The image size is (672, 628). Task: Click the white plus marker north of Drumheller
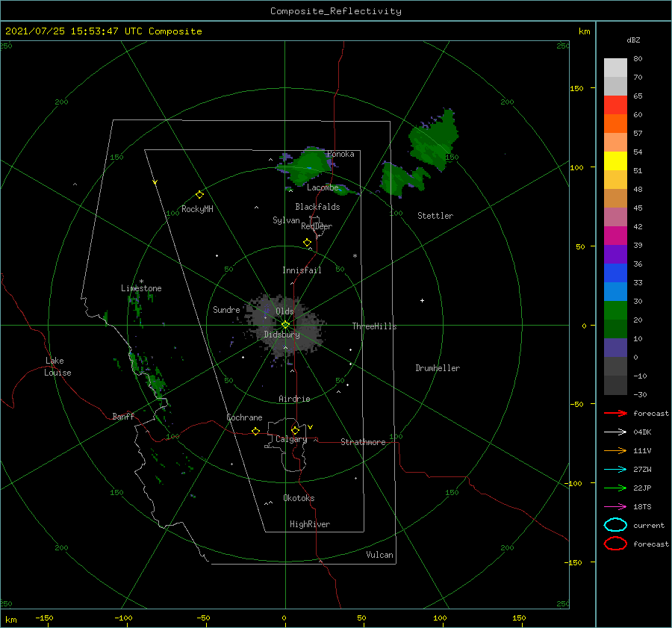pos(422,300)
